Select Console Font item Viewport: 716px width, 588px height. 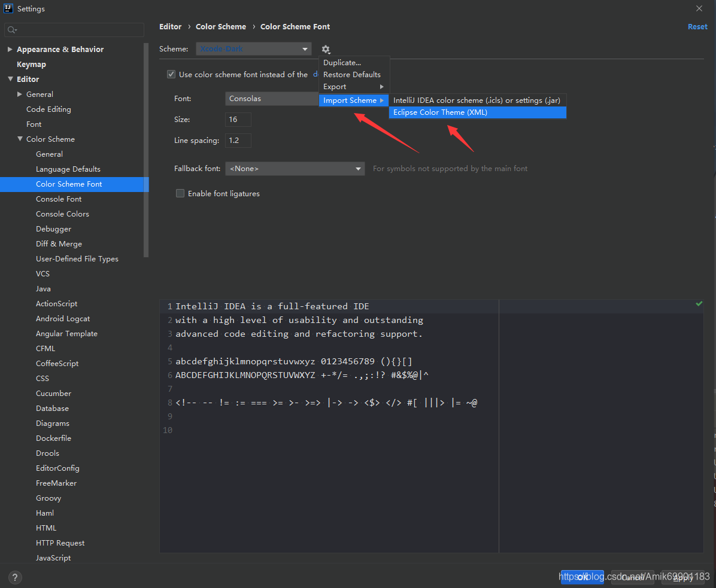coord(59,199)
